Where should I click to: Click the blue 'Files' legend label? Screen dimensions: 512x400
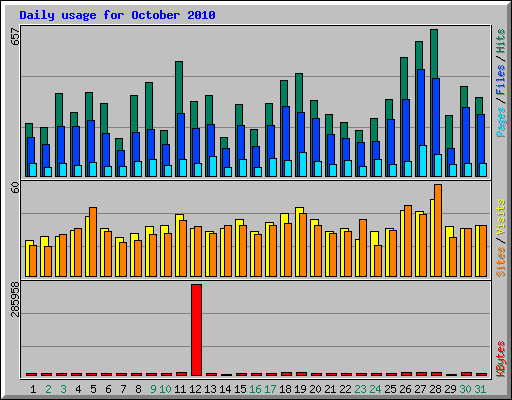click(x=500, y=80)
